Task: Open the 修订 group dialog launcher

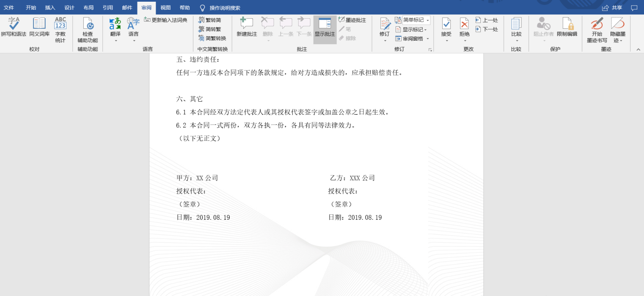Action: tap(430, 50)
